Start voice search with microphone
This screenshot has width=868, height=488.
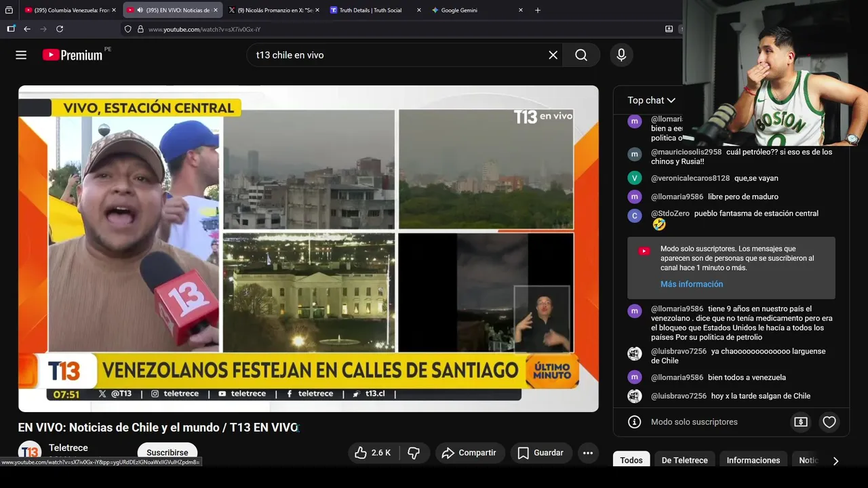[x=621, y=55]
